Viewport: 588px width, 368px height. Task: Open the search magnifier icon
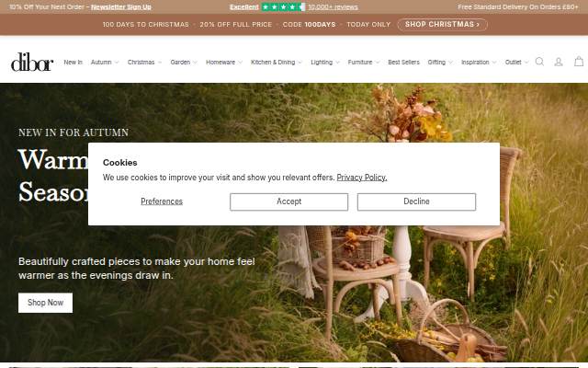coord(539,62)
